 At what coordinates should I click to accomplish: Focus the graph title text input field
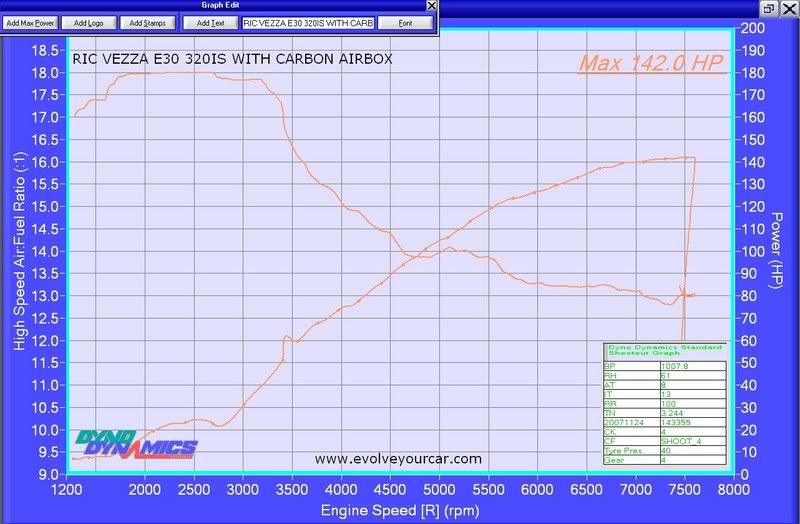[309, 22]
